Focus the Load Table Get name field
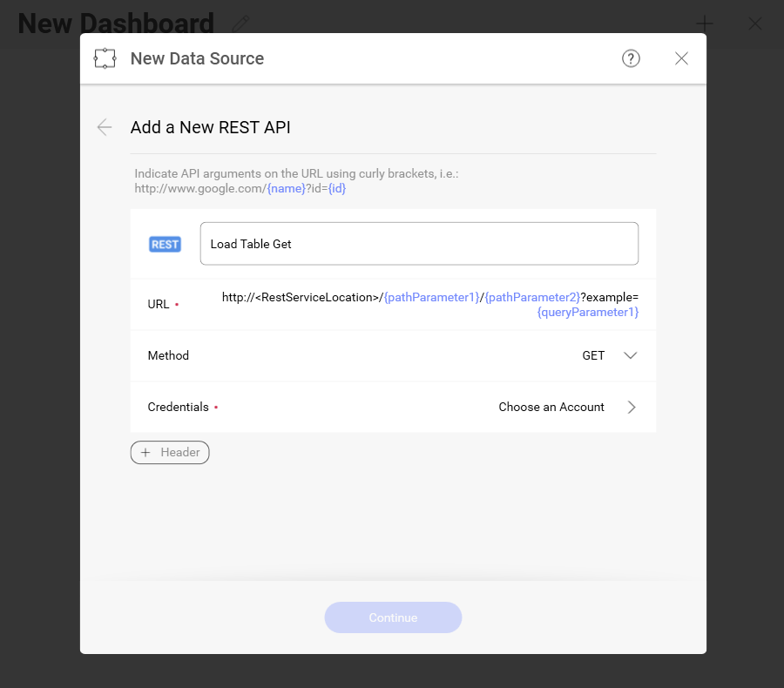 coord(418,244)
